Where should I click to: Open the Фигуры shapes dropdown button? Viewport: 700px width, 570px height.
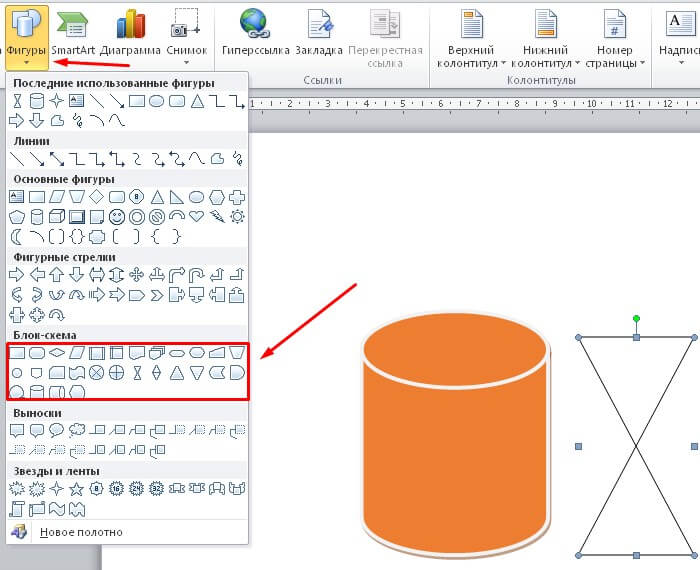tap(27, 37)
